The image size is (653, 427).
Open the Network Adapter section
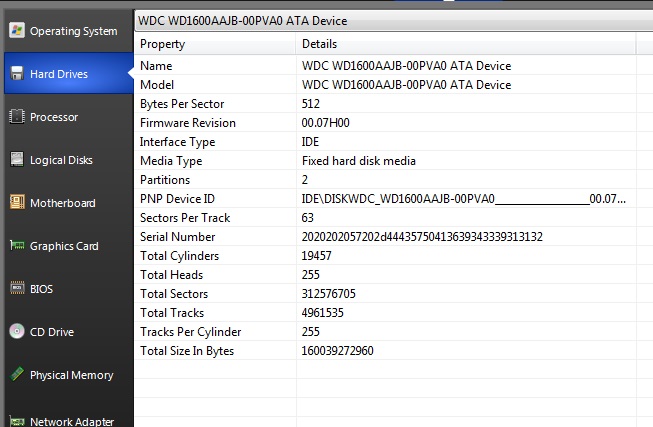pos(71,420)
